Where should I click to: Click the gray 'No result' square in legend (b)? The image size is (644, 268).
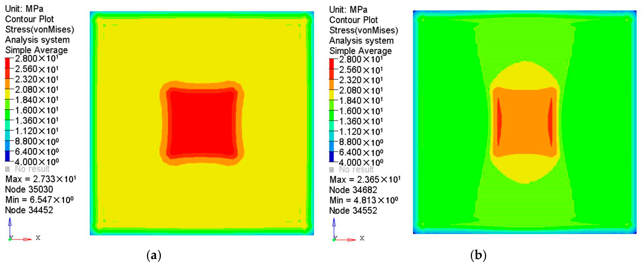[x=331, y=170]
